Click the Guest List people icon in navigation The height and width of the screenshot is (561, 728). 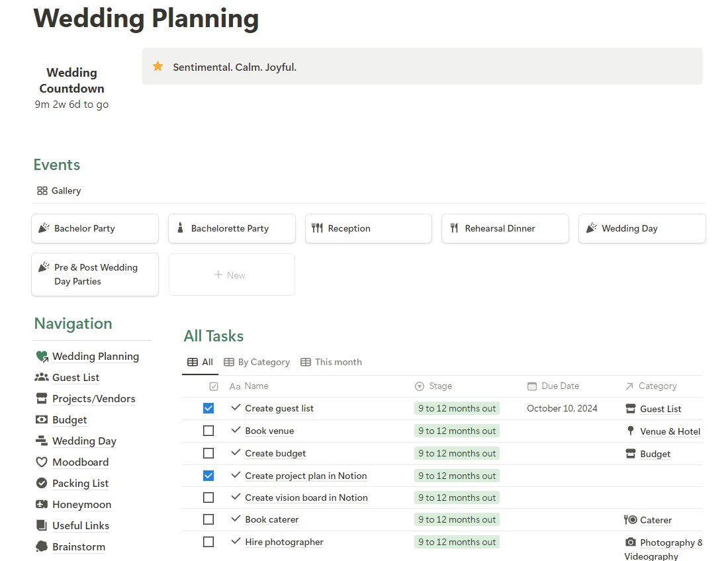coord(42,377)
